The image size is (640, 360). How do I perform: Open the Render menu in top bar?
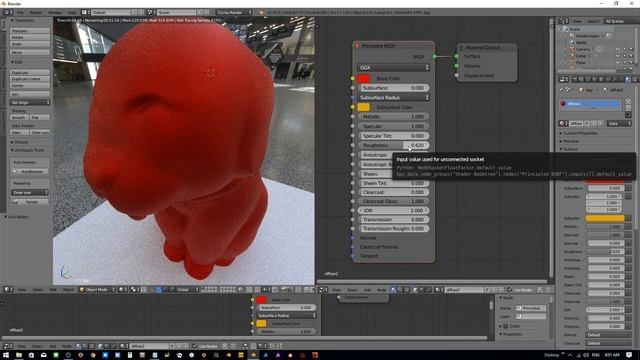[36, 13]
